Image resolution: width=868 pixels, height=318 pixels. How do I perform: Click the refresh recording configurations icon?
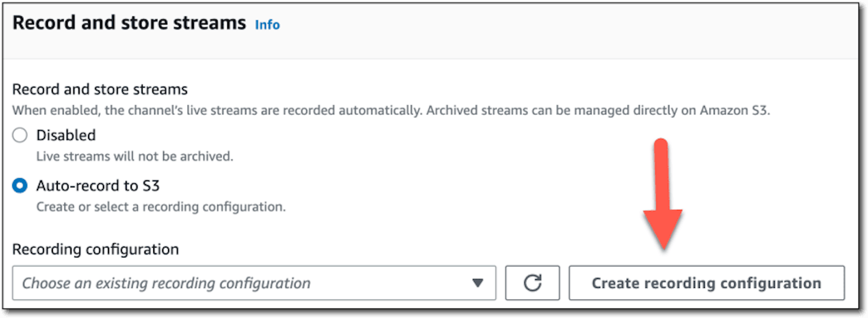pyautogui.click(x=533, y=283)
